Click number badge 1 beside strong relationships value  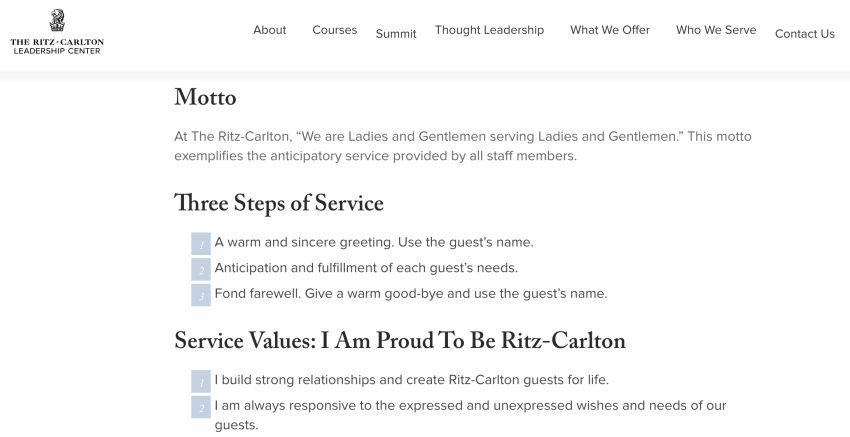[x=201, y=382]
